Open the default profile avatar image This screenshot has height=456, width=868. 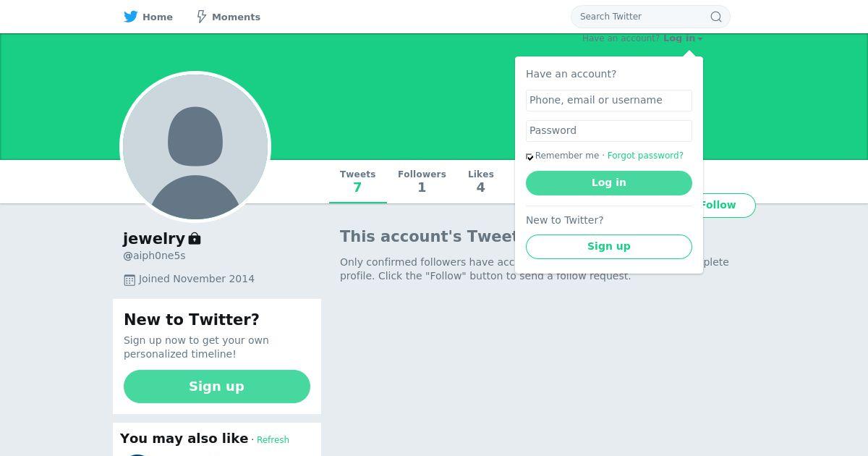[x=195, y=147]
